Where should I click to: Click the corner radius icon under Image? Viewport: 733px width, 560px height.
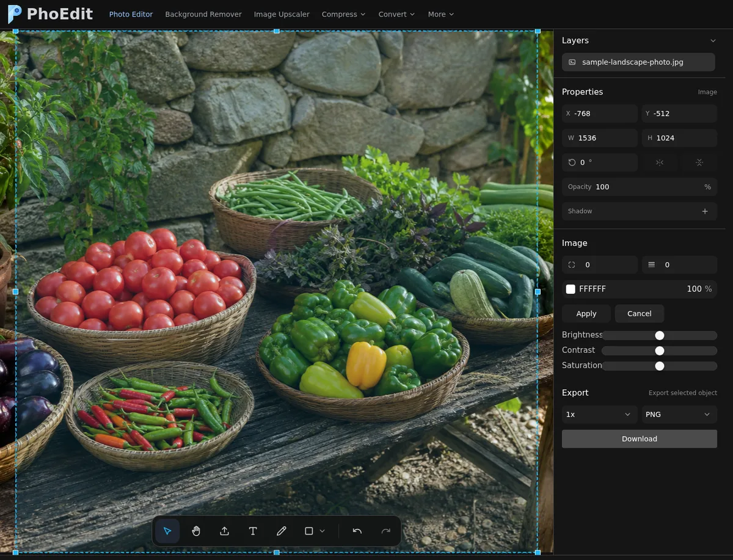coord(572,265)
